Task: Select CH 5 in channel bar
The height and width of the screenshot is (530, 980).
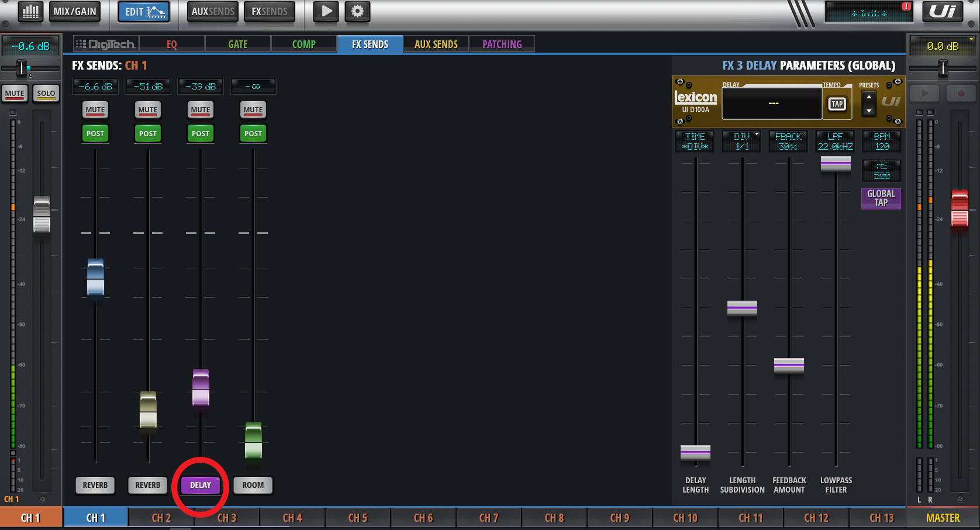Action: click(358, 518)
